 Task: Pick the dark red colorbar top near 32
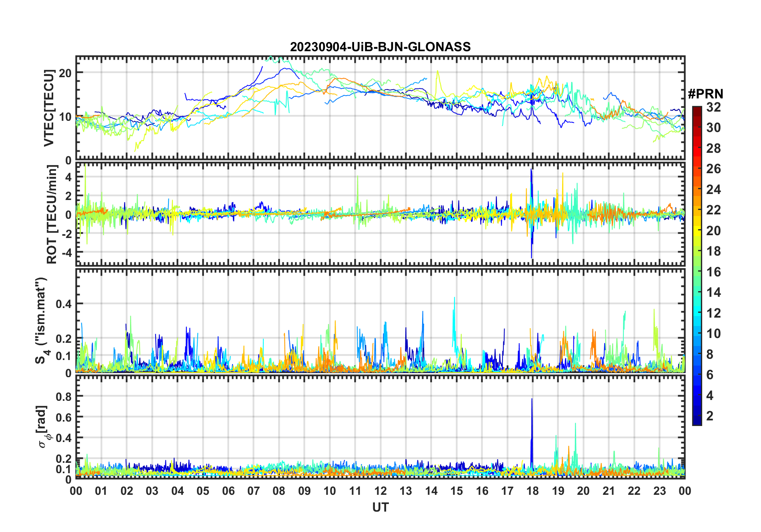point(697,109)
